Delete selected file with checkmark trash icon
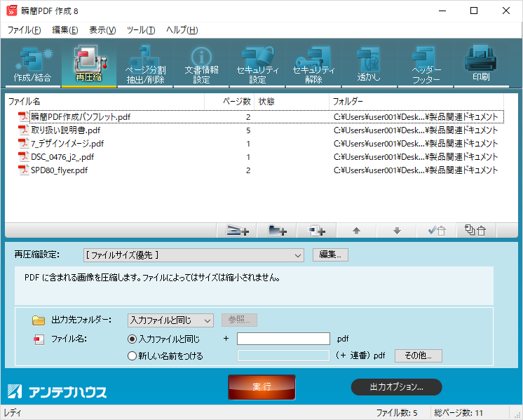 [437, 231]
